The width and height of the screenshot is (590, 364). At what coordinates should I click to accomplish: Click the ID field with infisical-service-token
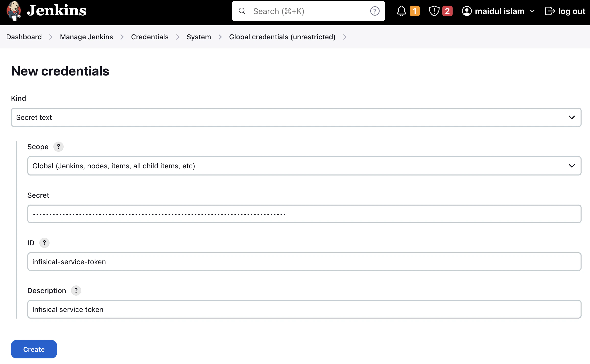pos(304,262)
